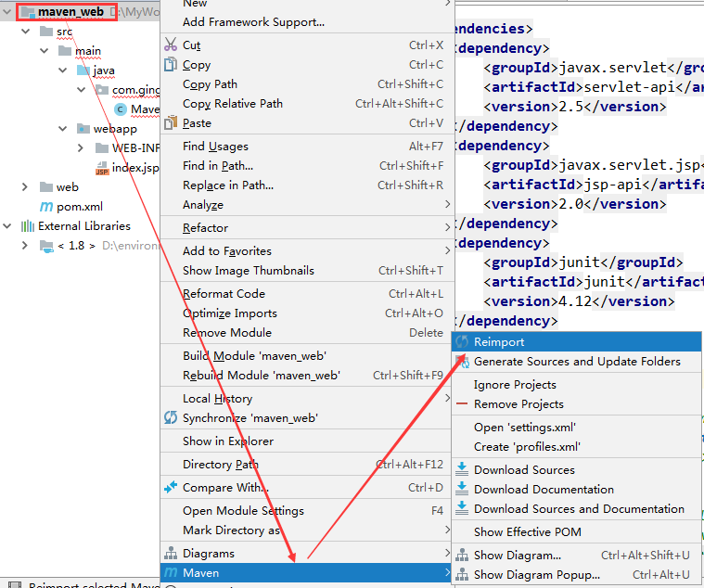Collapse the maven_web project node

coord(6,12)
